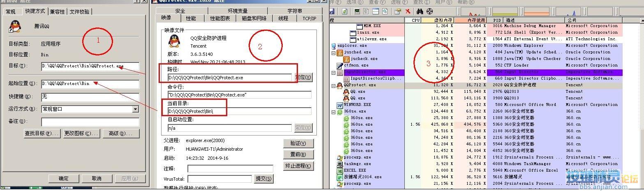Click the Refresh icon in Process Explorer toolbar

(345, 11)
